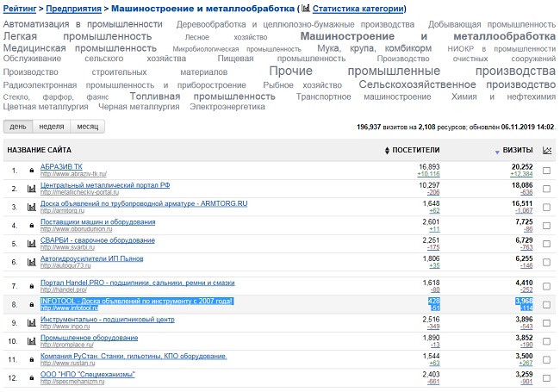Tick checkbox for INFOTOOL row
This screenshot has height=392, width=560.
click(546, 304)
